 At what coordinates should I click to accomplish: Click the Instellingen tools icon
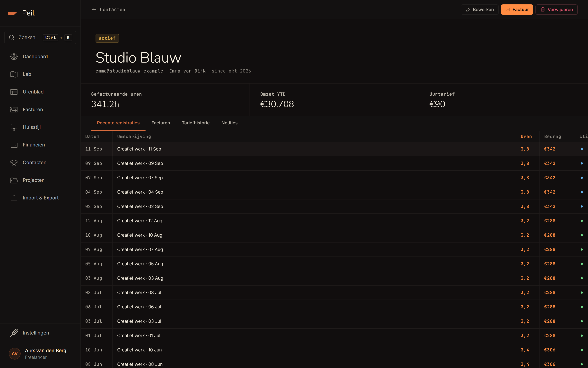click(x=14, y=333)
